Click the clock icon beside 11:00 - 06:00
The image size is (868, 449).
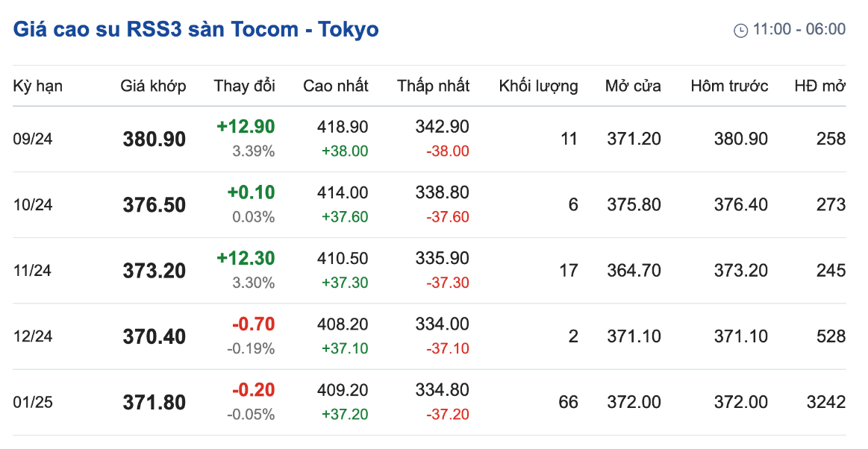point(740,31)
